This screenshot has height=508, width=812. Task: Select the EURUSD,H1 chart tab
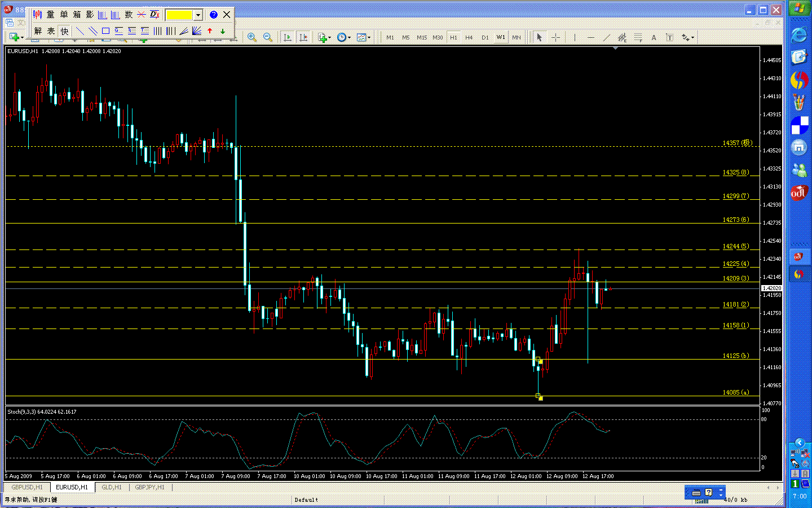(x=72, y=487)
